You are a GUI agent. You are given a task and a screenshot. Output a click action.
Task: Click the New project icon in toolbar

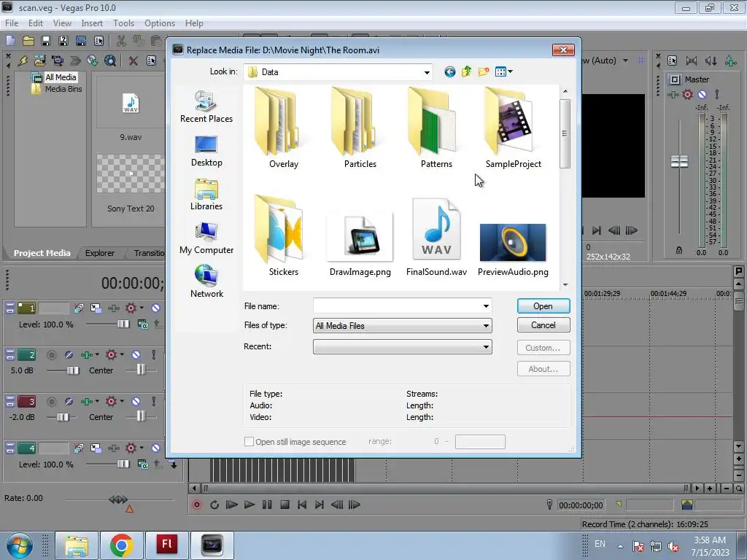10,41
